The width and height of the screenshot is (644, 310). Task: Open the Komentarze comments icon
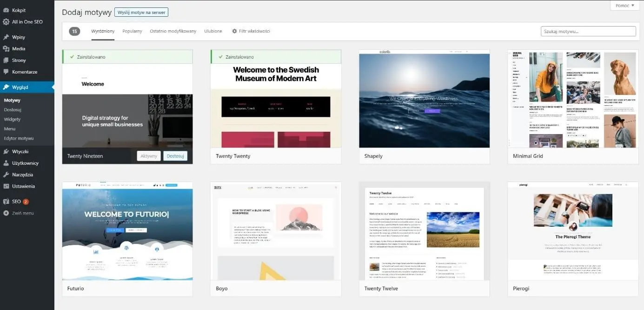6,72
